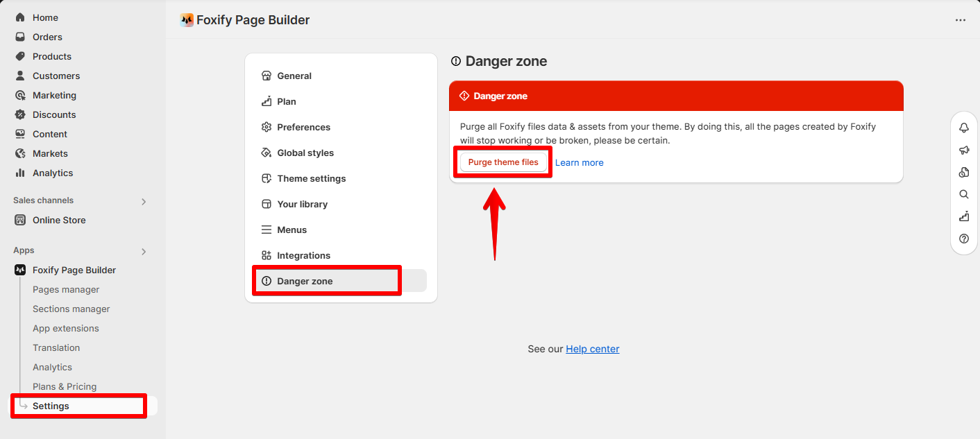The image size is (980, 439).
Task: Click the Orders label in sidebar
Action: pyautogui.click(x=47, y=37)
